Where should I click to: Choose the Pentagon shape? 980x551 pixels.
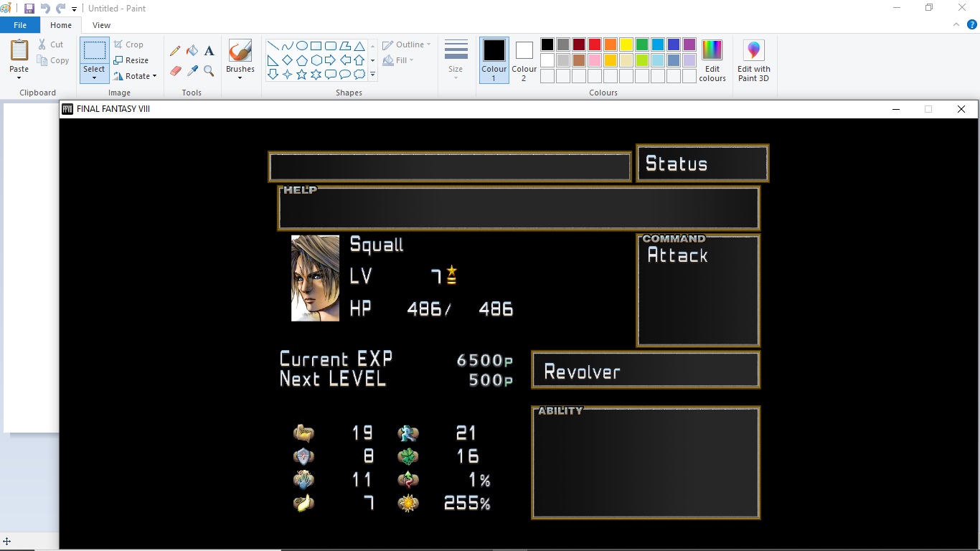pos(302,60)
